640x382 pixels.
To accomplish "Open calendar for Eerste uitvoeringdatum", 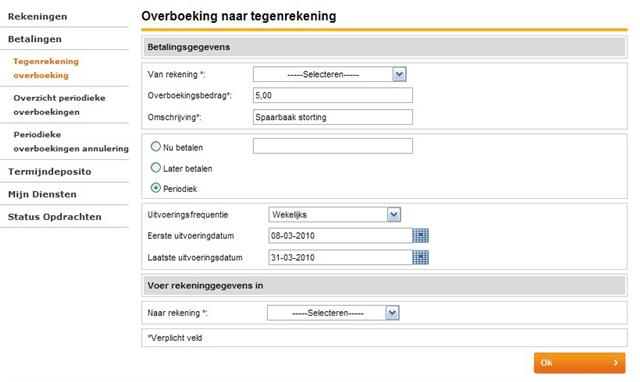I will point(420,235).
